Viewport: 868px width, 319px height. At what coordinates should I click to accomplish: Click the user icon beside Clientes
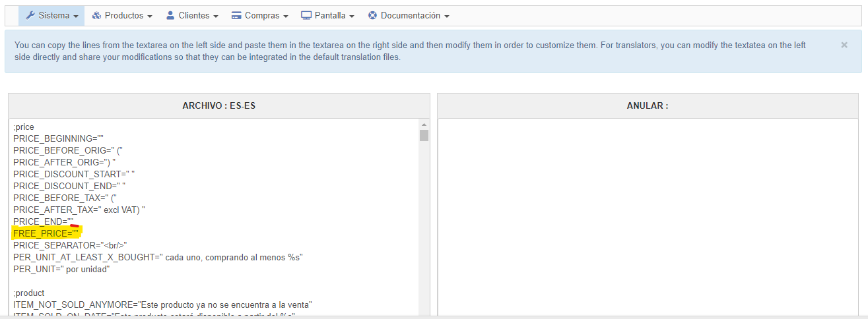click(x=170, y=16)
